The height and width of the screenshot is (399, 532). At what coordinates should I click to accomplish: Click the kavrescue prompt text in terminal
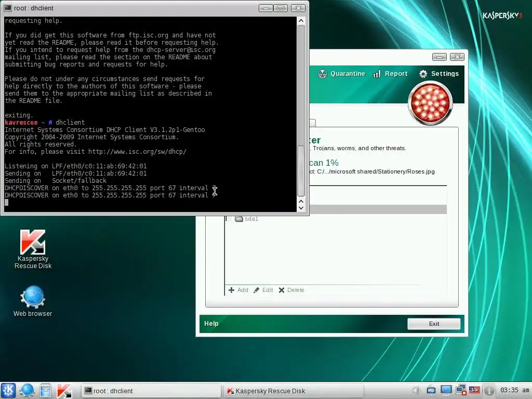coord(21,123)
